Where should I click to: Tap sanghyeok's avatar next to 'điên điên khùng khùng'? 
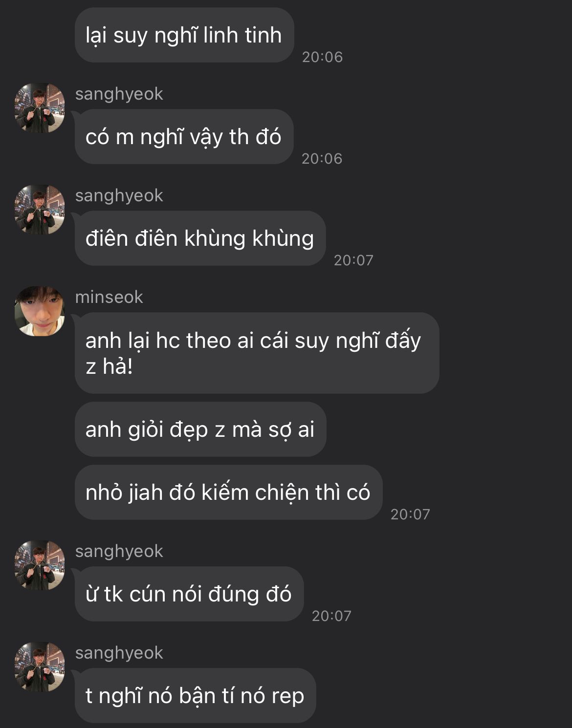[x=40, y=210]
